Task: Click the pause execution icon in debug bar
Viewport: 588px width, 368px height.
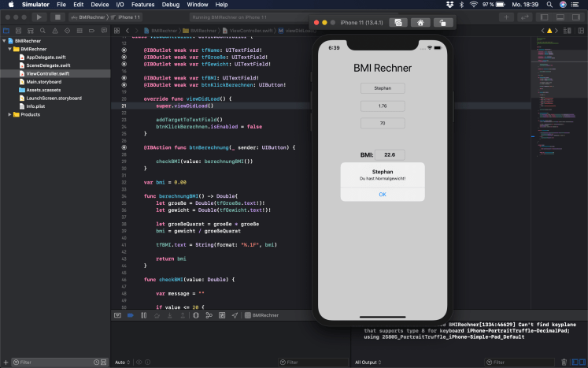Action: 143,315
